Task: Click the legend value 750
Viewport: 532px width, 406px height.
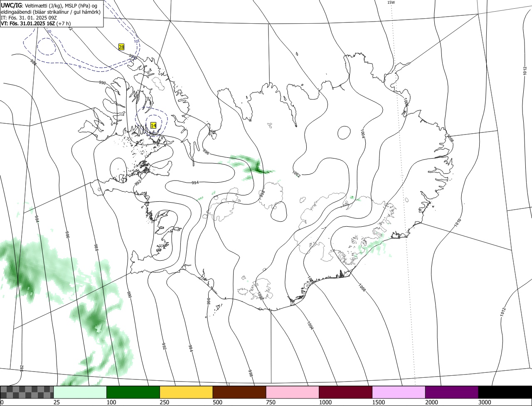Action: click(x=271, y=402)
